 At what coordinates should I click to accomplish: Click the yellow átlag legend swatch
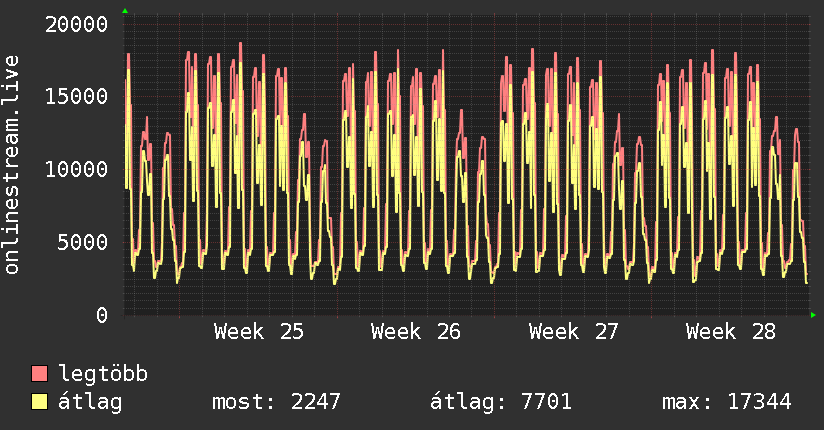(x=39, y=402)
